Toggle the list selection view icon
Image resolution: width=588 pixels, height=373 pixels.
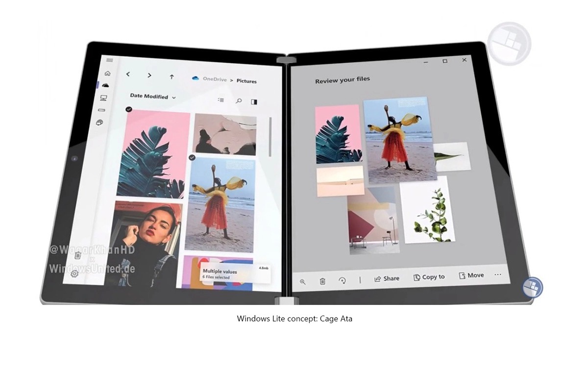tap(221, 99)
